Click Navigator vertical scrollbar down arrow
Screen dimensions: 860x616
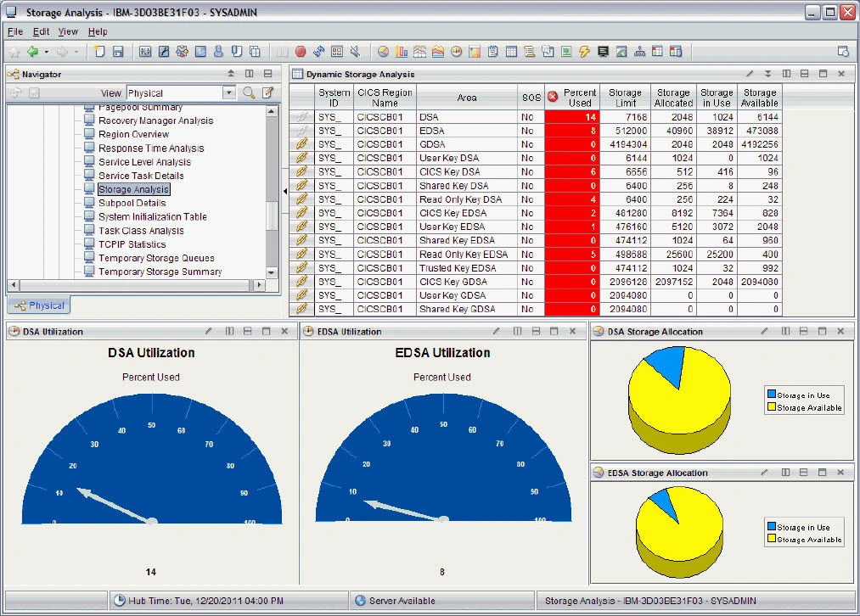pyautogui.click(x=272, y=271)
